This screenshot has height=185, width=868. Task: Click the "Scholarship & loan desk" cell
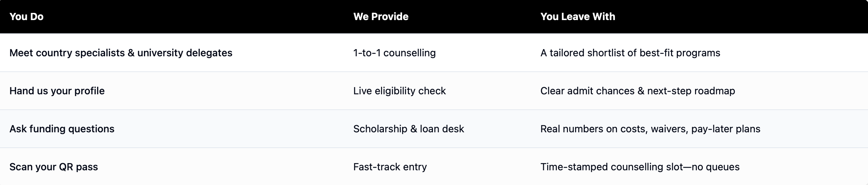pos(408,129)
